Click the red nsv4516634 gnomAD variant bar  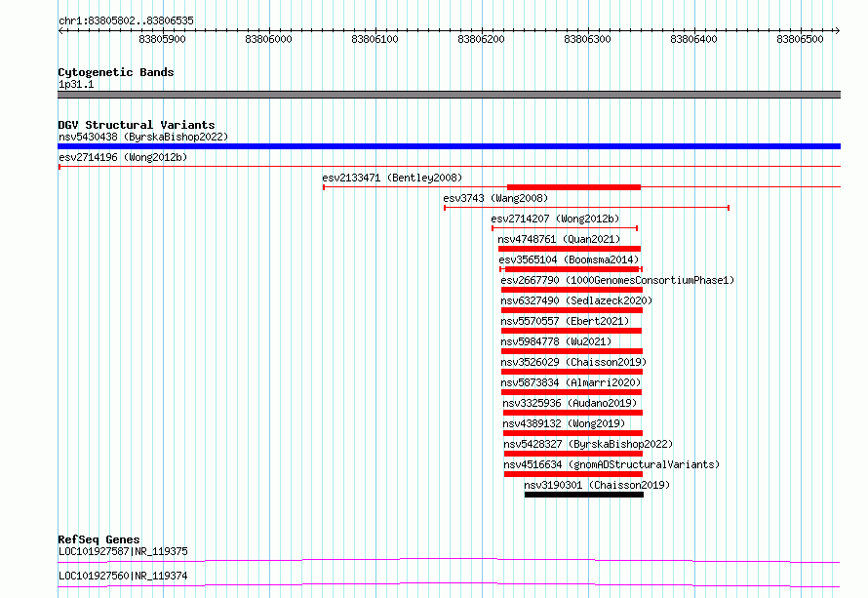coord(573,474)
